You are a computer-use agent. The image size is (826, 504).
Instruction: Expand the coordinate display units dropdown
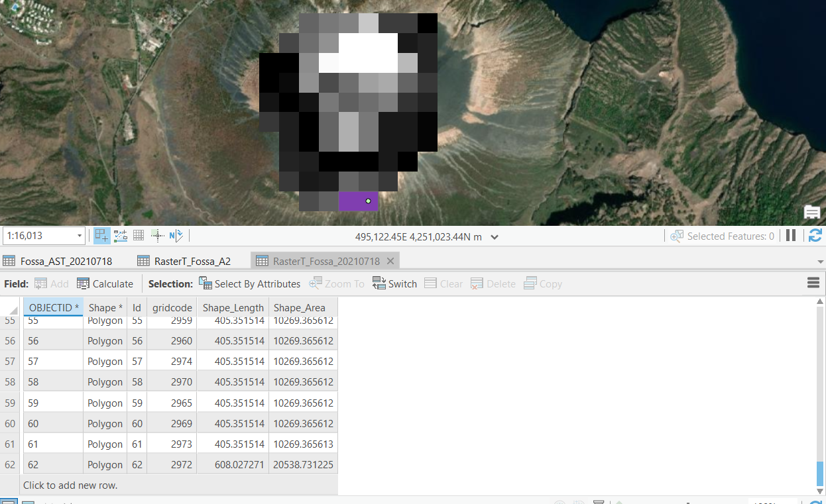point(494,236)
